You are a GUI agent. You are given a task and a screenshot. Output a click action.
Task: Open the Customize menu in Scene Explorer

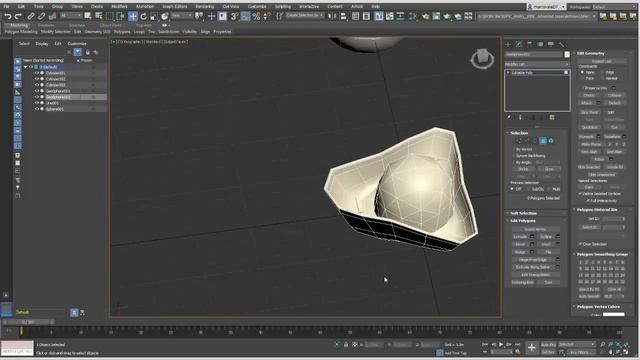point(77,44)
